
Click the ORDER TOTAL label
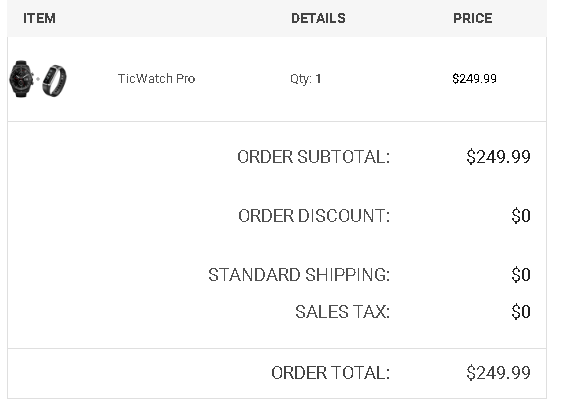point(330,373)
